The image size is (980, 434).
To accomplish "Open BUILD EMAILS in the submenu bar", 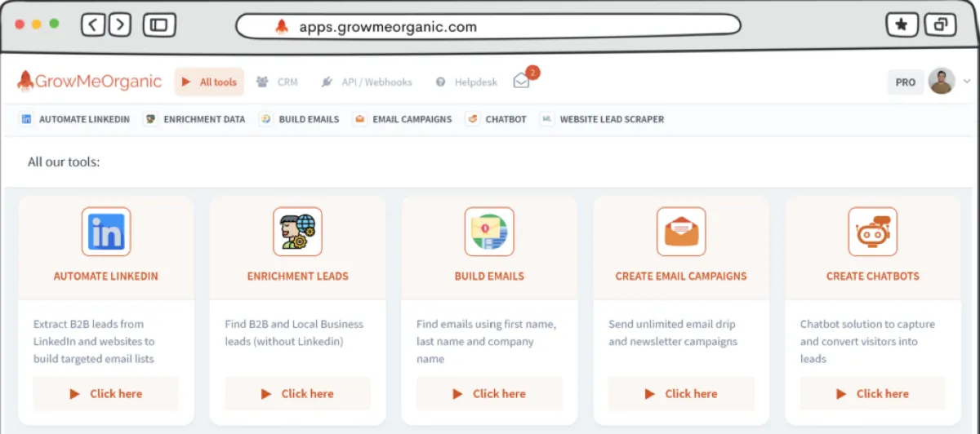I will pyautogui.click(x=299, y=119).
